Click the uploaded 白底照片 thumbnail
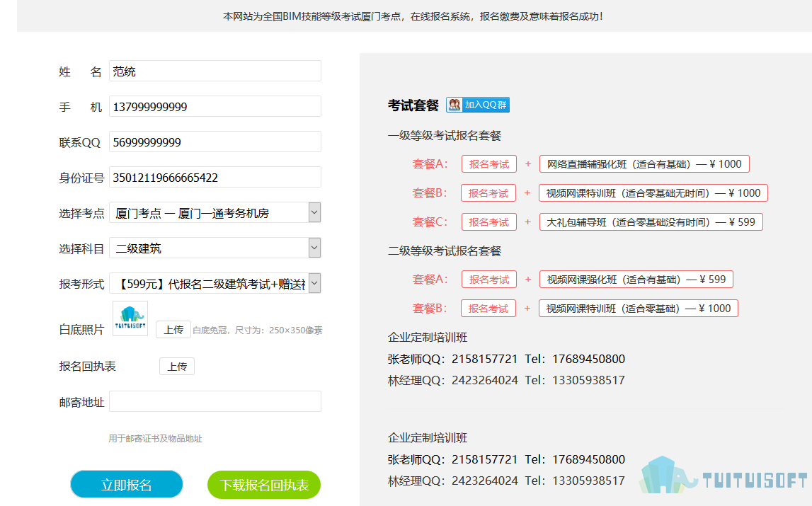This screenshot has width=812, height=506. tap(130, 318)
